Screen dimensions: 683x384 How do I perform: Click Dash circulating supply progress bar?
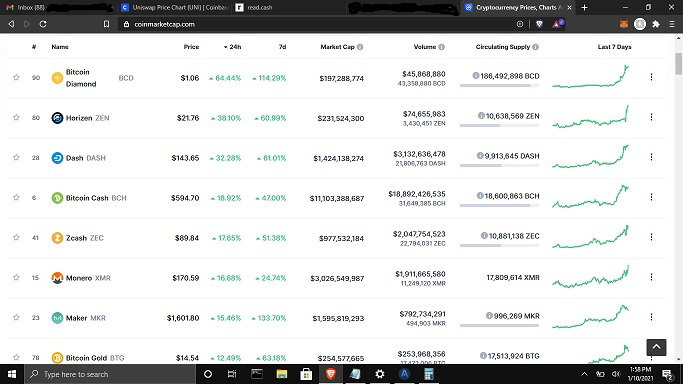click(499, 165)
